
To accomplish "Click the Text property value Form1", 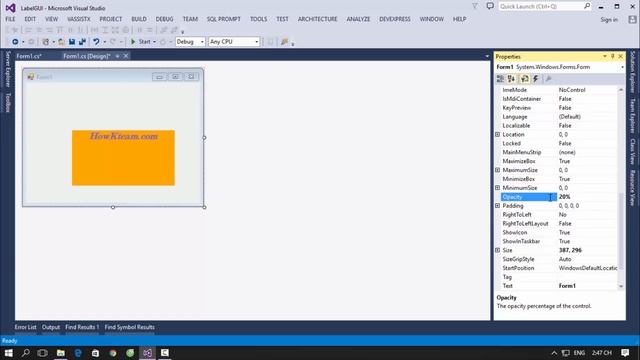I will pyautogui.click(x=587, y=286).
